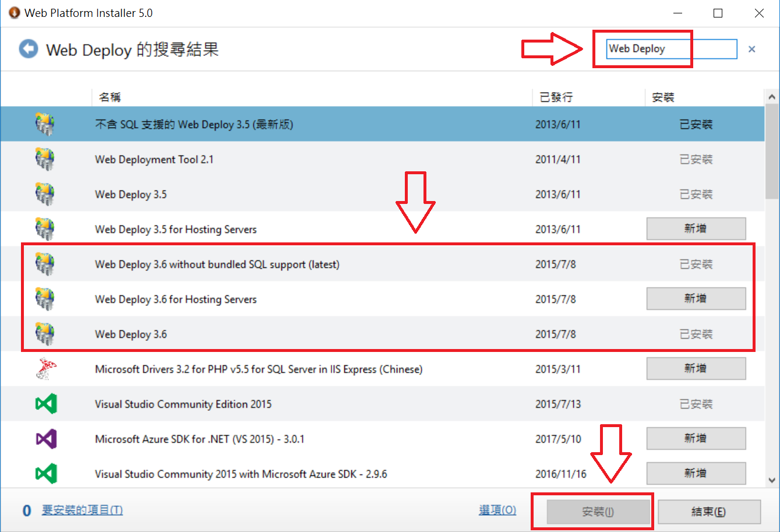
Task: Maximize the Web Platform Installer window
Action: (718, 13)
